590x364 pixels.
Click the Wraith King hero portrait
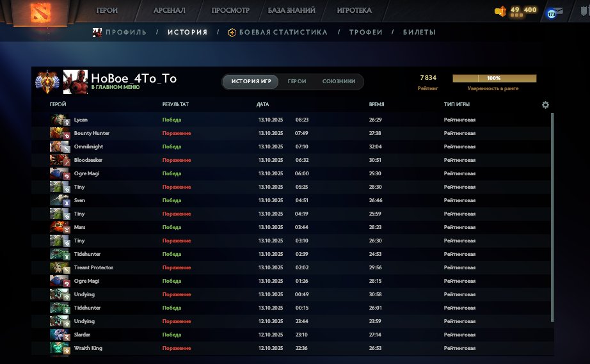[x=59, y=348]
